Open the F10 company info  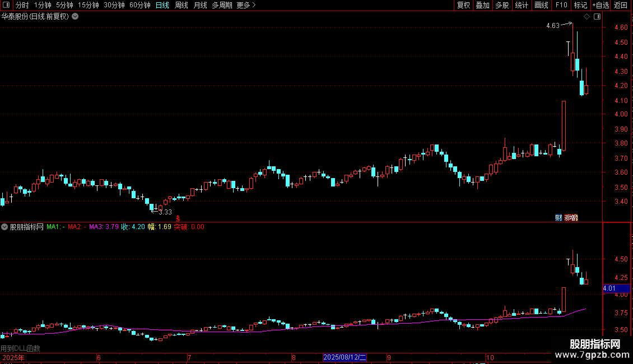click(x=561, y=5)
